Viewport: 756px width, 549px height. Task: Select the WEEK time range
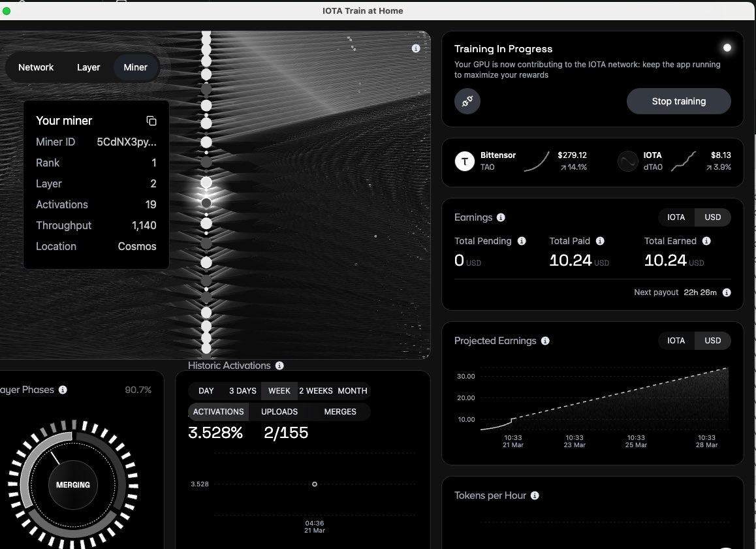(279, 391)
